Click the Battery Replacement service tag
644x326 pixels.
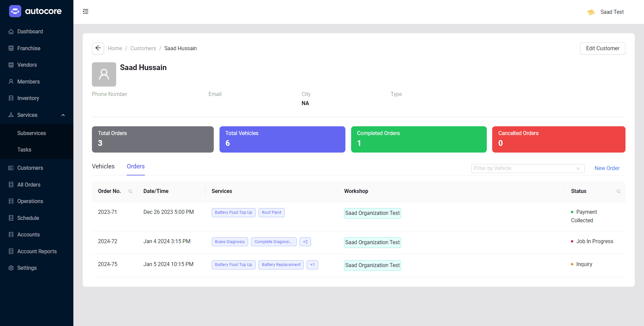coord(281,265)
